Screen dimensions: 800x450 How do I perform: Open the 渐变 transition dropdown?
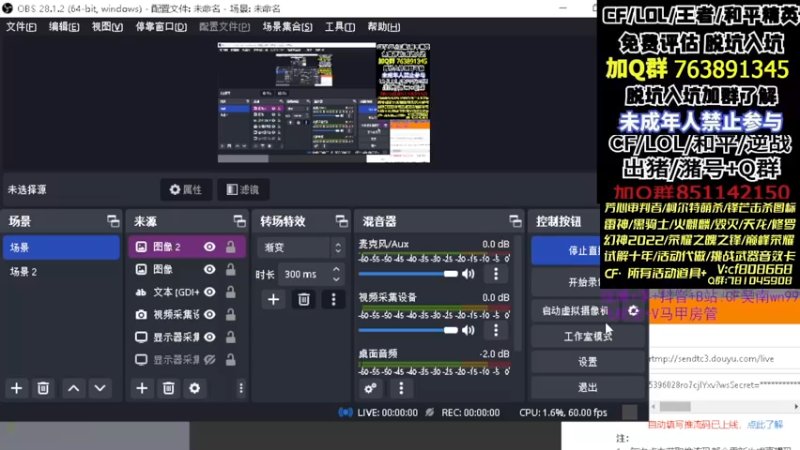click(x=301, y=247)
